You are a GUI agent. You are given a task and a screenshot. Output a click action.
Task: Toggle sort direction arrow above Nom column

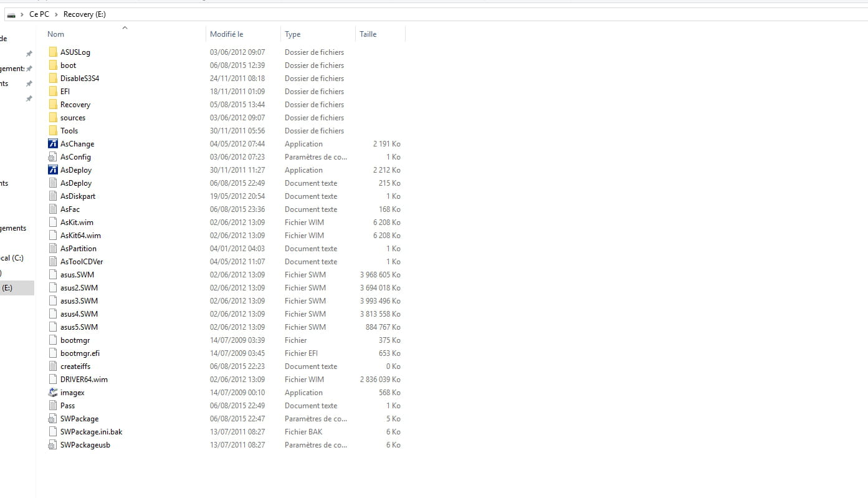point(125,27)
